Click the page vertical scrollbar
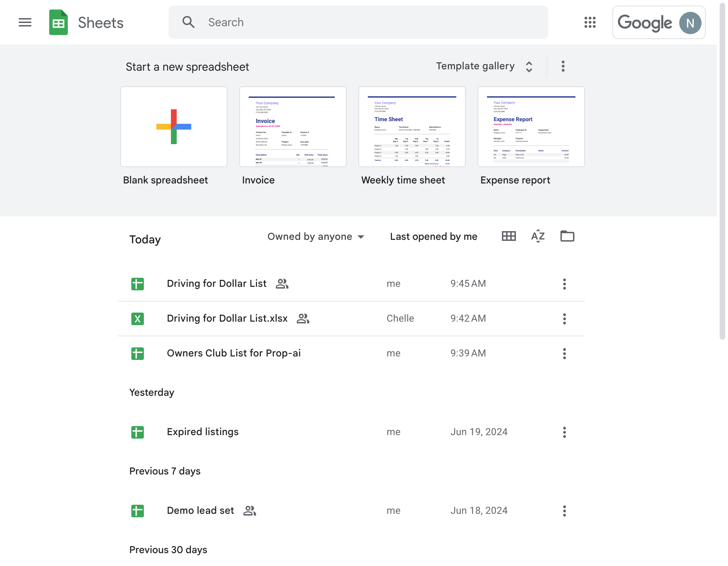This screenshot has width=728, height=566. click(x=722, y=171)
